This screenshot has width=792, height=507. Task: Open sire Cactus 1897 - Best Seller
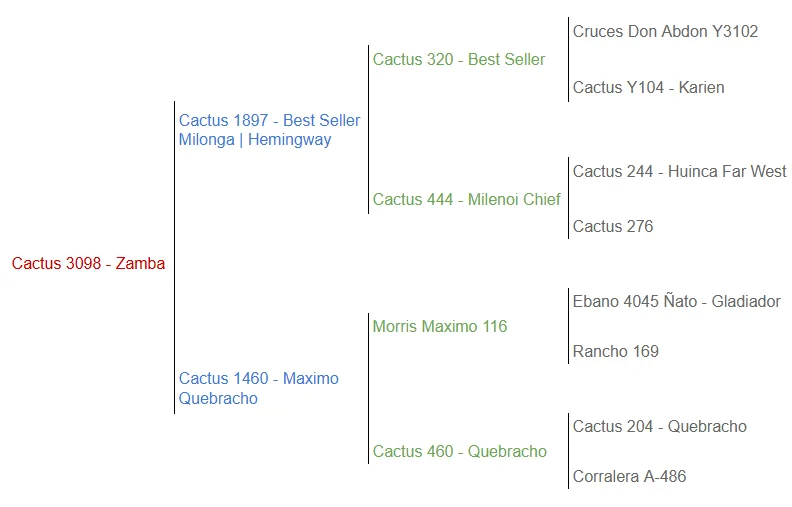[269, 120]
